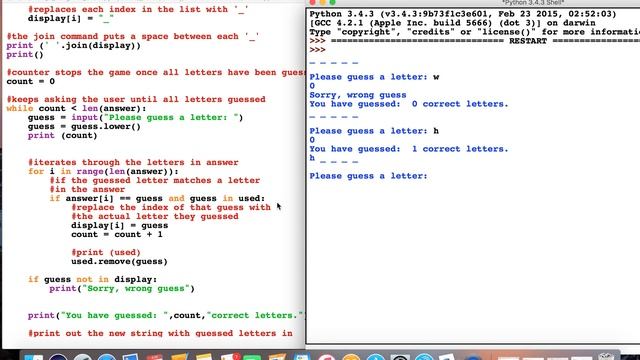Click print("Sorry, wrong guess") in the editor
Screen dimensions: 640x360
click(x=122, y=288)
